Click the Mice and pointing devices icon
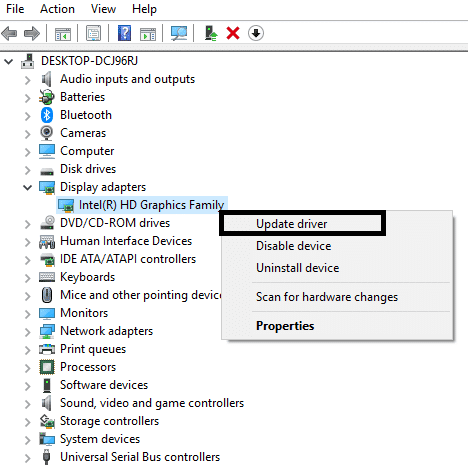Image resolution: width=468 pixels, height=474 pixels. [47, 295]
